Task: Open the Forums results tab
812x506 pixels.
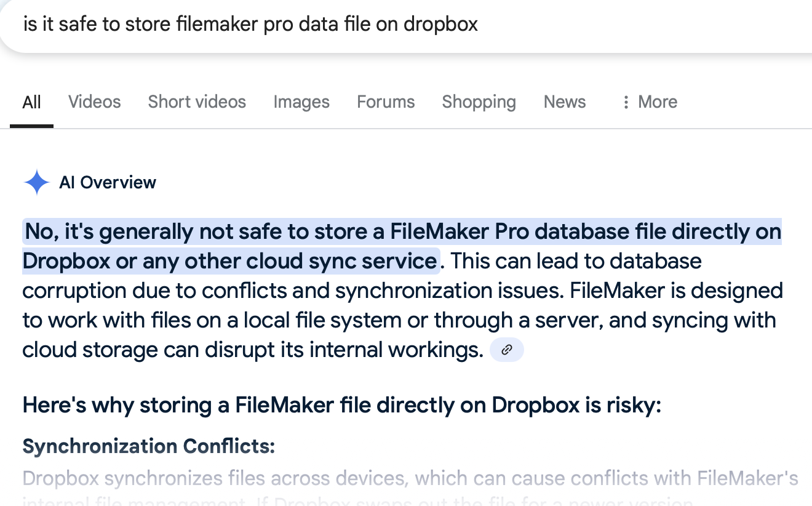Action: [386, 102]
